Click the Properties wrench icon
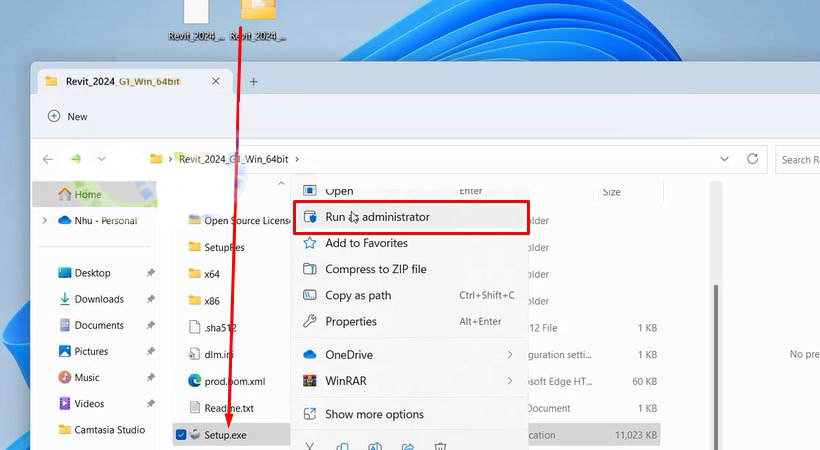 click(310, 321)
